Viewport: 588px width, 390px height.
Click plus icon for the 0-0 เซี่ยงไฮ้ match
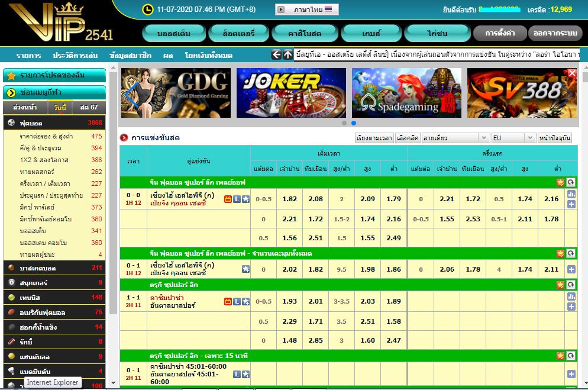[571, 204]
